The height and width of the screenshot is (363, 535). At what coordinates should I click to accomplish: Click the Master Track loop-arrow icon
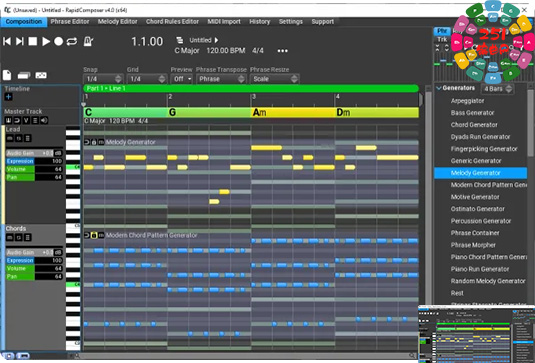point(17,120)
